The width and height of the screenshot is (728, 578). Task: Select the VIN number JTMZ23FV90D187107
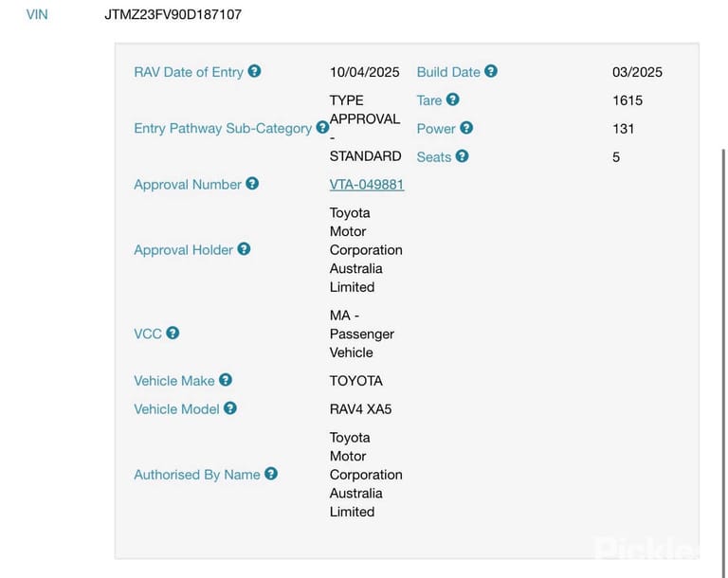coord(173,14)
